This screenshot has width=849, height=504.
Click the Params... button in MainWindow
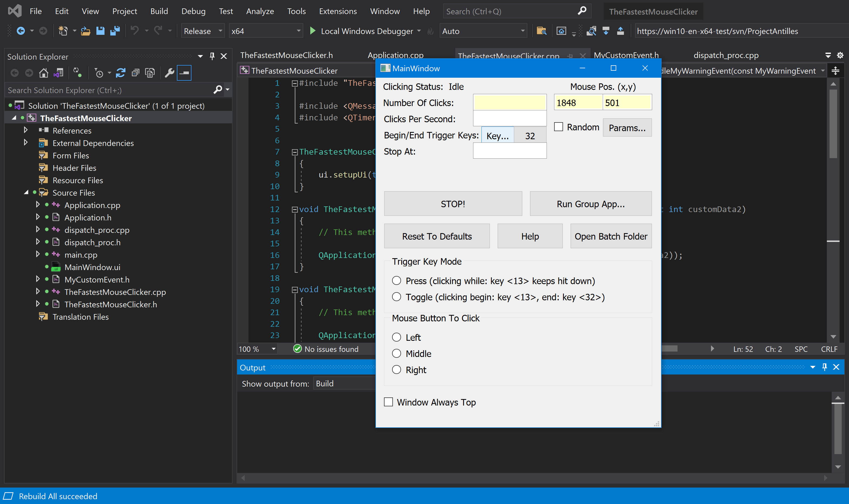[x=627, y=127]
